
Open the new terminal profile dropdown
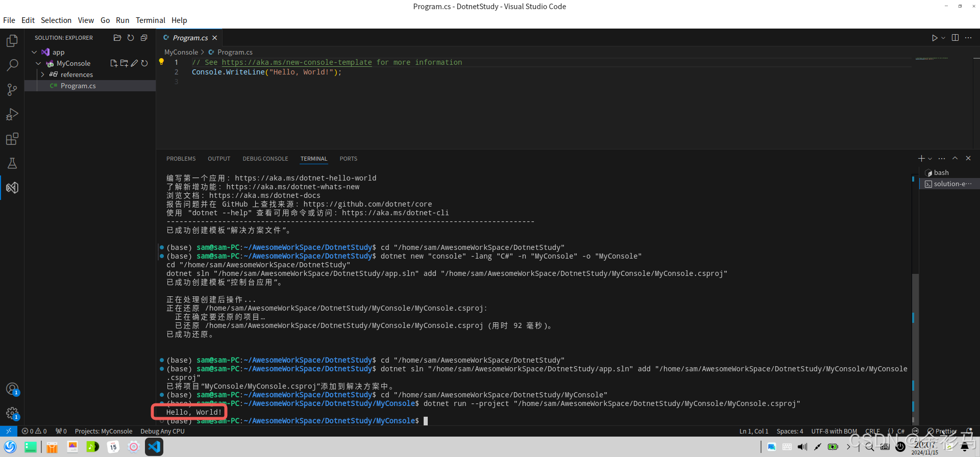click(x=930, y=159)
